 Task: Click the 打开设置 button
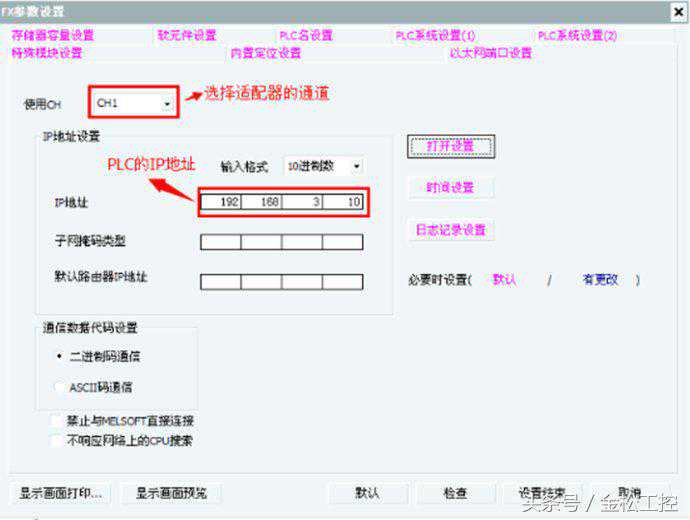(451, 146)
